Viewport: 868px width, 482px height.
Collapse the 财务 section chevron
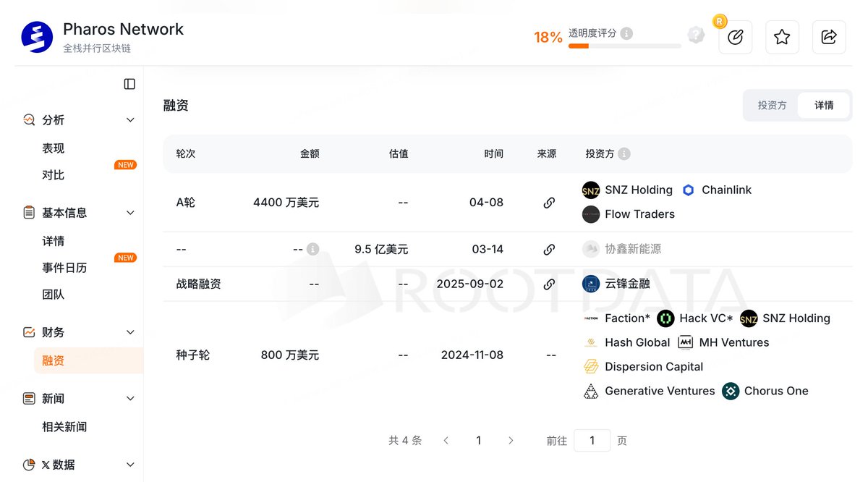click(130, 332)
